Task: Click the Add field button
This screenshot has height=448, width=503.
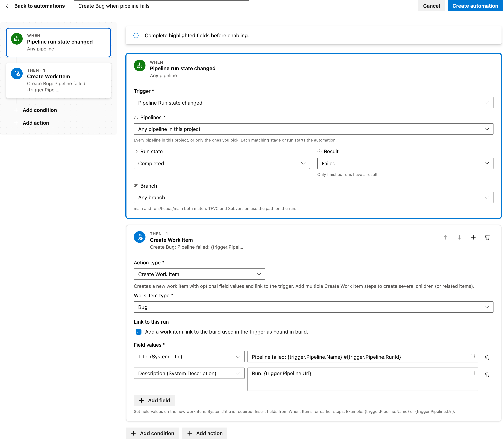Action: (x=154, y=400)
